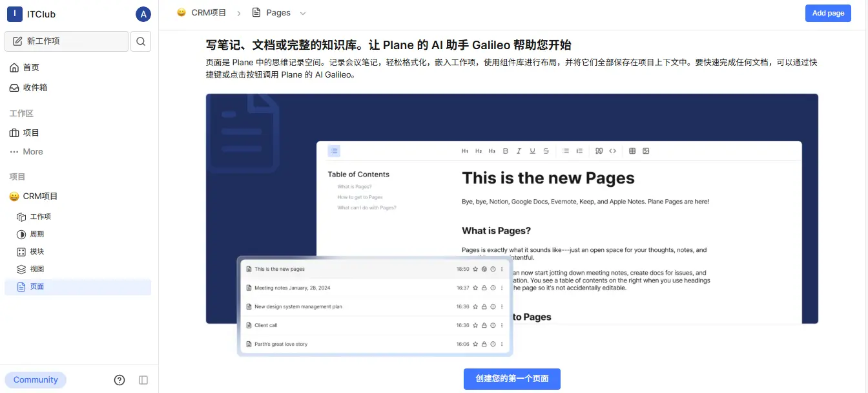Open 周期 cycles under CRM项目
Image resolution: width=868 pixels, height=393 pixels.
tap(37, 235)
